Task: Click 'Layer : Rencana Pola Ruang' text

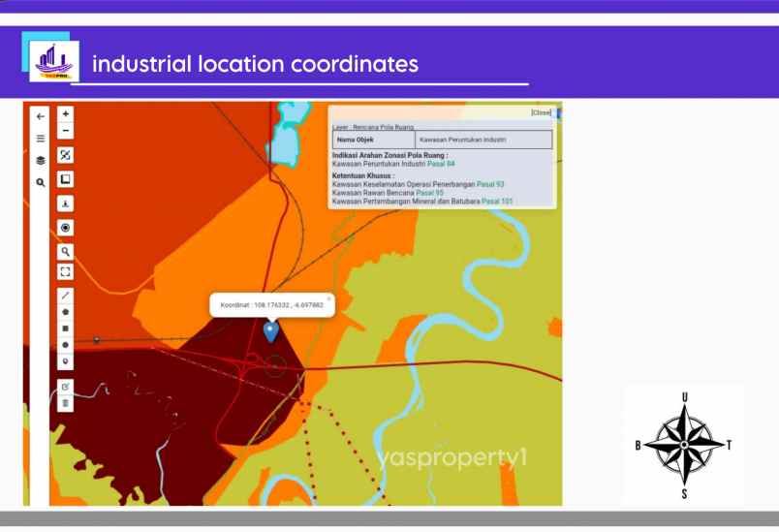Action: pos(373,127)
